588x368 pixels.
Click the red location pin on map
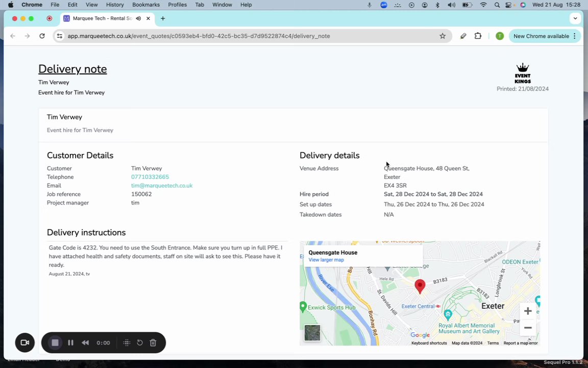pos(420,287)
